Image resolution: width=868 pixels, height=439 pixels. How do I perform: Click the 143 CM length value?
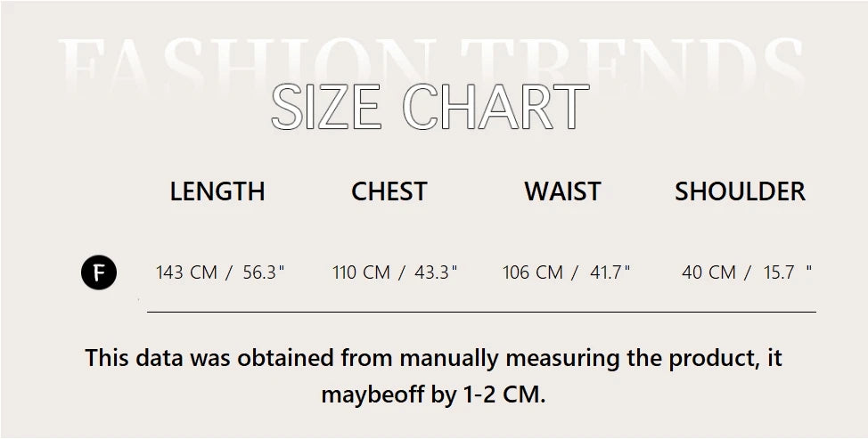click(186, 272)
